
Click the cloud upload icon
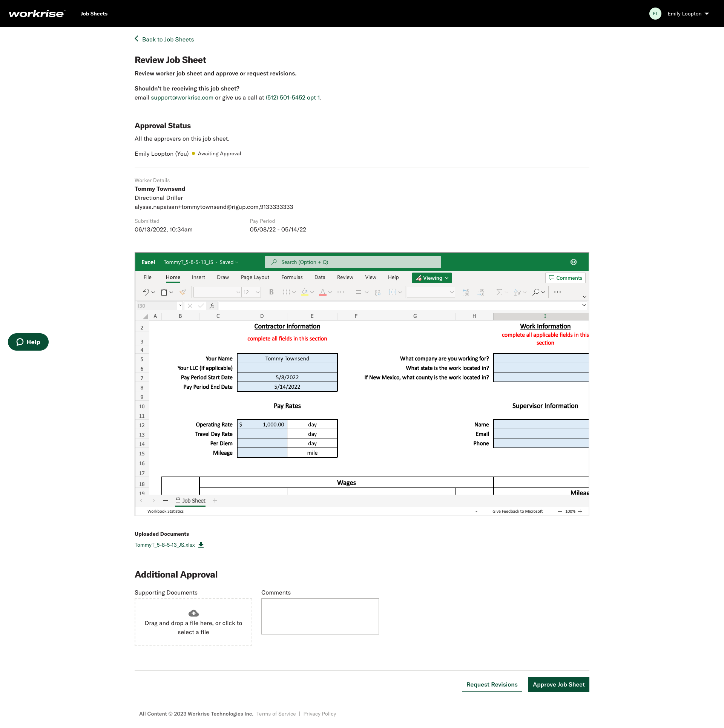[x=193, y=613]
